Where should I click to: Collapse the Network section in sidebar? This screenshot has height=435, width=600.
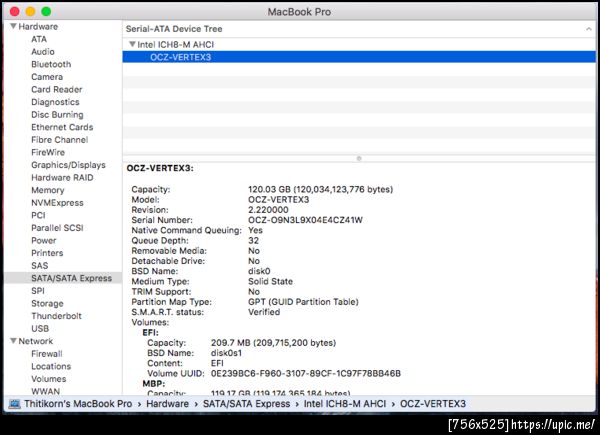coord(13,341)
